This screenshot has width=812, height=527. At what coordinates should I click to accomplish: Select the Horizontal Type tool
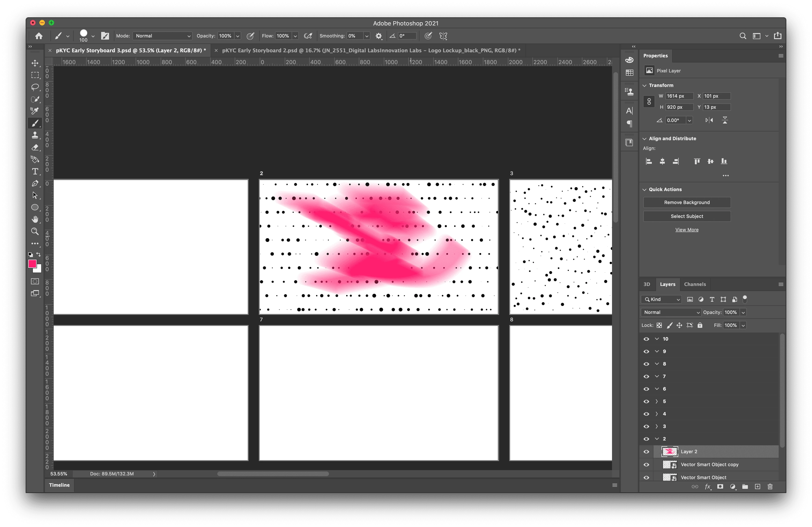pos(35,171)
